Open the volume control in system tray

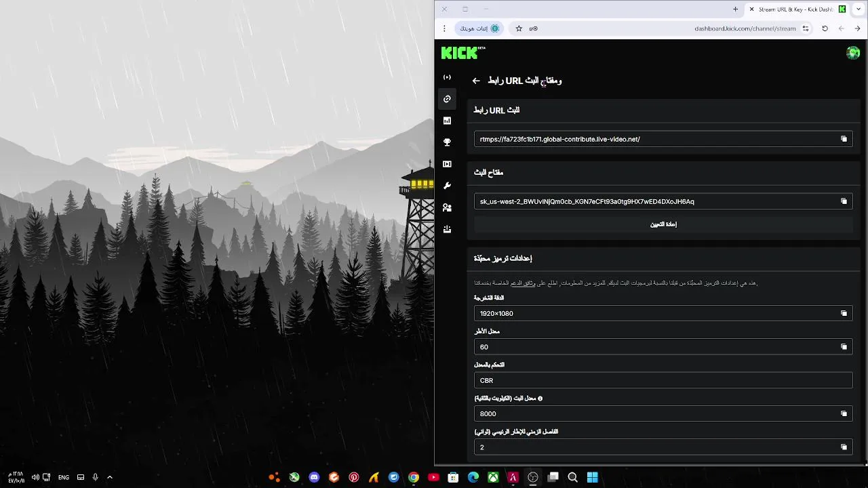pos(35,477)
